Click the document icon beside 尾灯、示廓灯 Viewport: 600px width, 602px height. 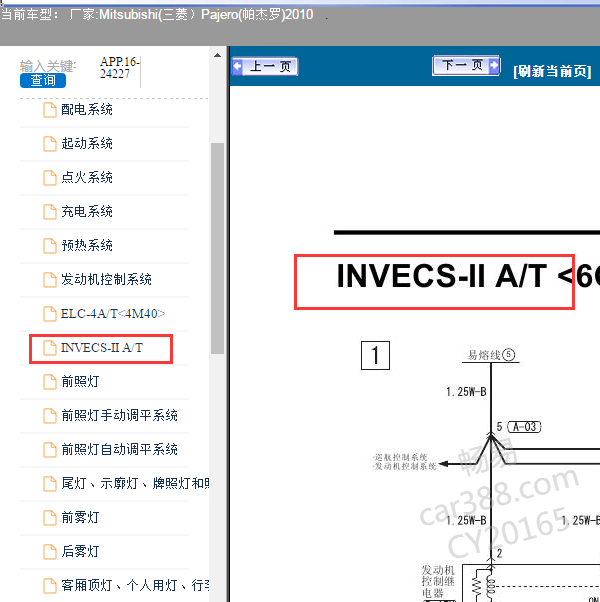[x=50, y=484]
